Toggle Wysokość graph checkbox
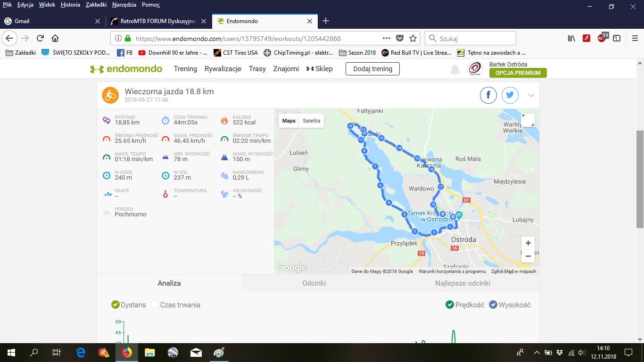 click(x=493, y=305)
